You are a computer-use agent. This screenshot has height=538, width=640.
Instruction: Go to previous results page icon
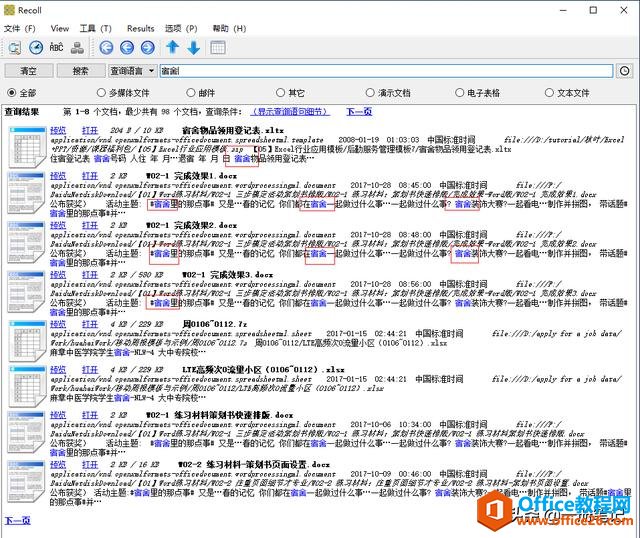(x=127, y=47)
